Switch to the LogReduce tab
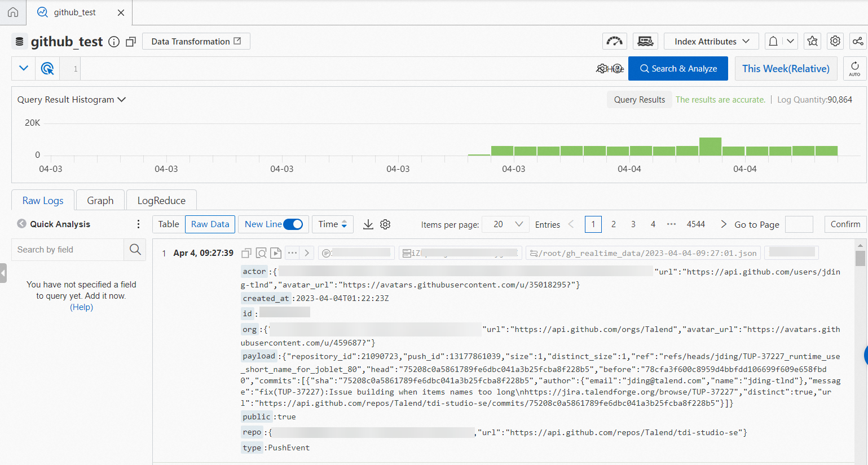The height and width of the screenshot is (465, 868). 161,201
